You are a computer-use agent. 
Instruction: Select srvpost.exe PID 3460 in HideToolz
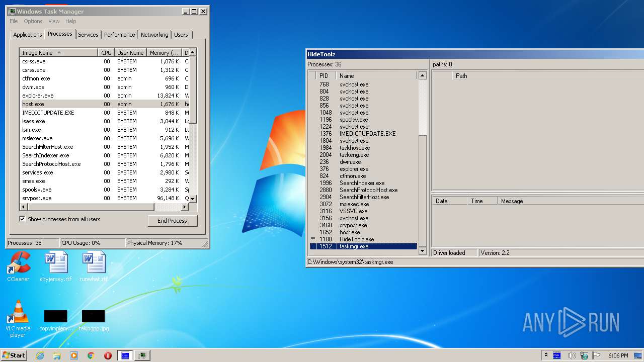pyautogui.click(x=363, y=225)
